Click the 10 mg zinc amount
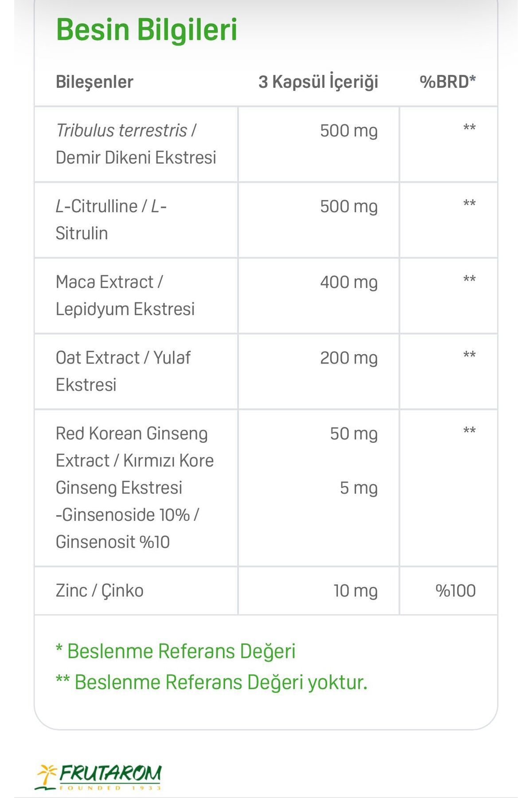 tap(356, 591)
